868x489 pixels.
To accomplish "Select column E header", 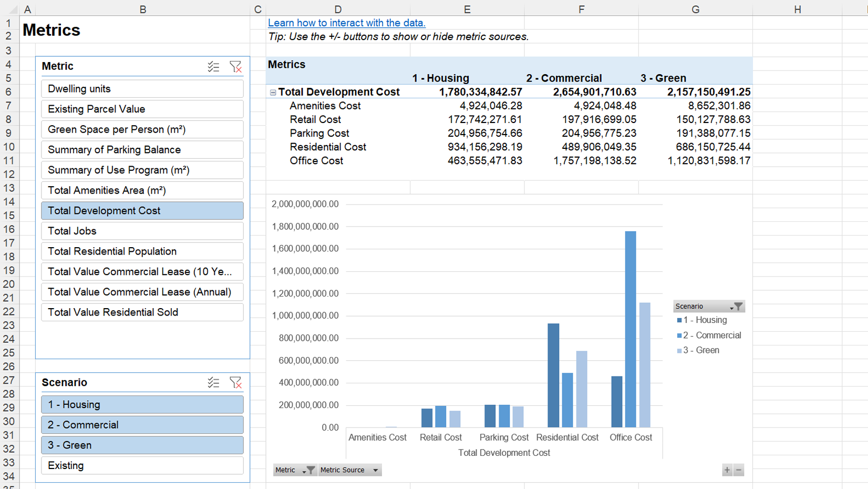I will click(x=467, y=9).
